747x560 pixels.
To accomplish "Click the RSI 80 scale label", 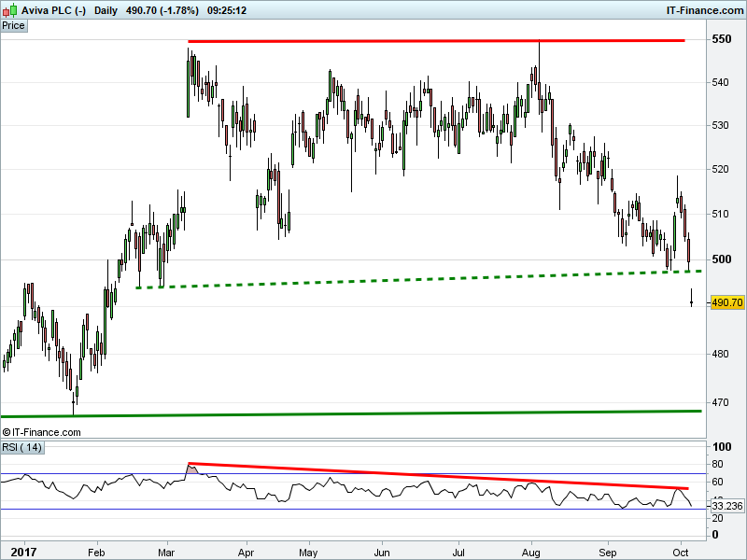I will [717, 464].
